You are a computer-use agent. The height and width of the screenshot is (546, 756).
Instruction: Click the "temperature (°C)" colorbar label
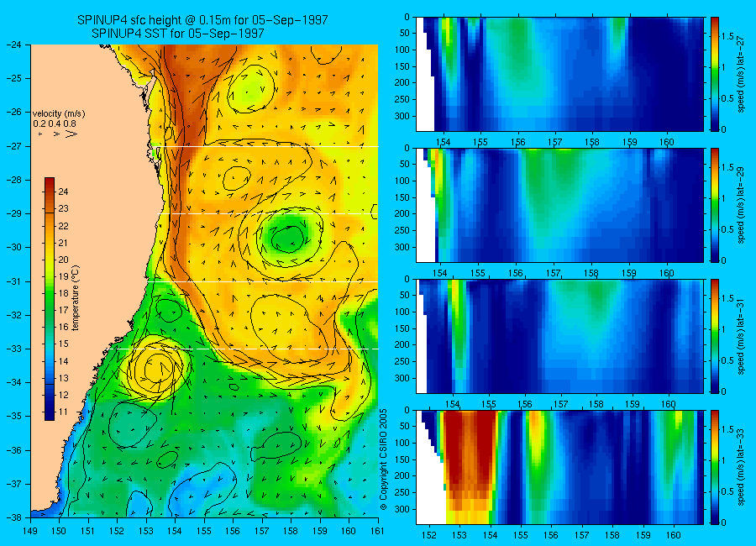click(76, 298)
